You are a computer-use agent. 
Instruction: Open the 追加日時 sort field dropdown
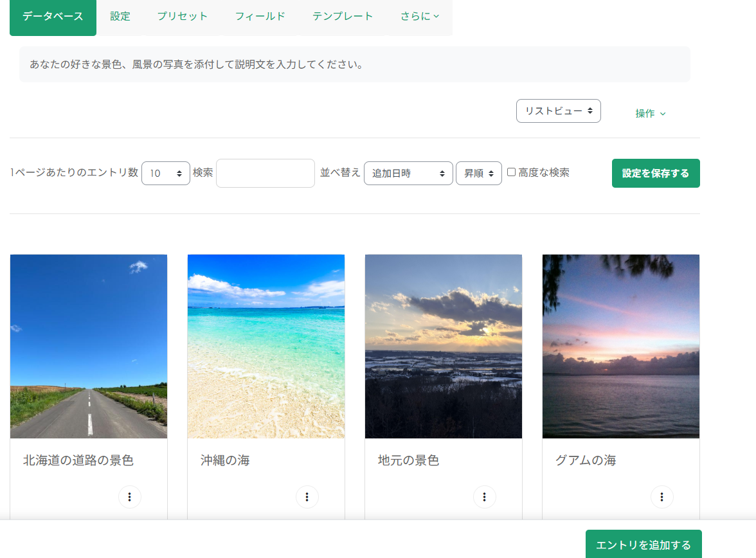pos(408,174)
